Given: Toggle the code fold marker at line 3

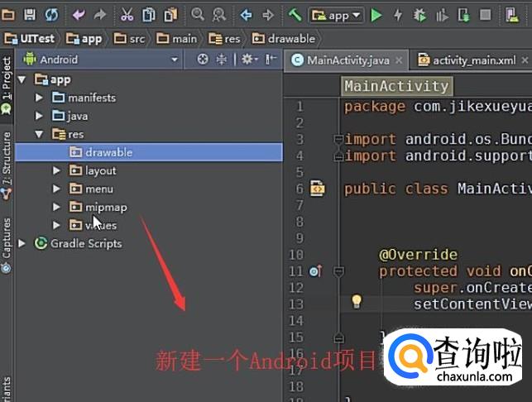Looking at the screenshot, I should tap(338, 139).
